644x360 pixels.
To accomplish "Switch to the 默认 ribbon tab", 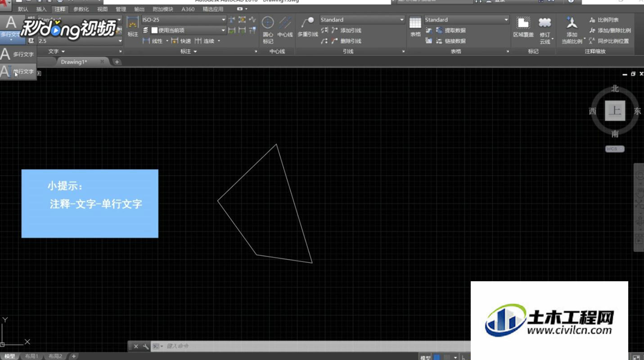I will click(23, 9).
